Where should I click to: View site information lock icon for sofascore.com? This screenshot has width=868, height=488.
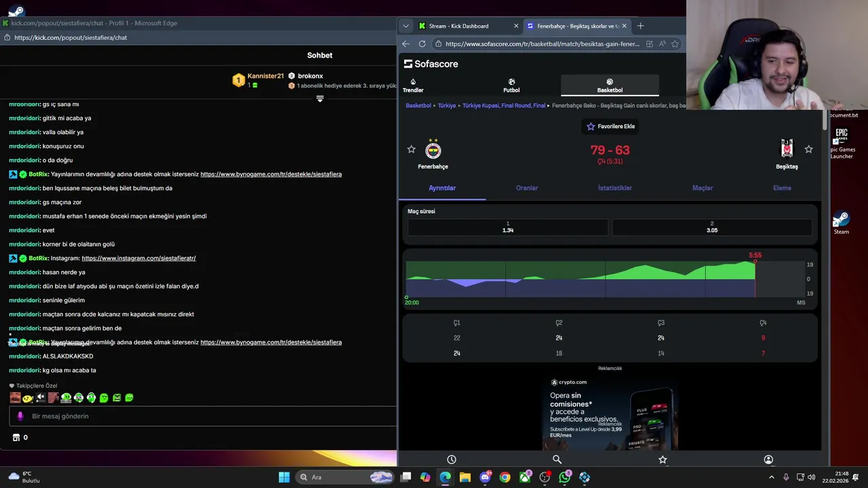(439, 44)
